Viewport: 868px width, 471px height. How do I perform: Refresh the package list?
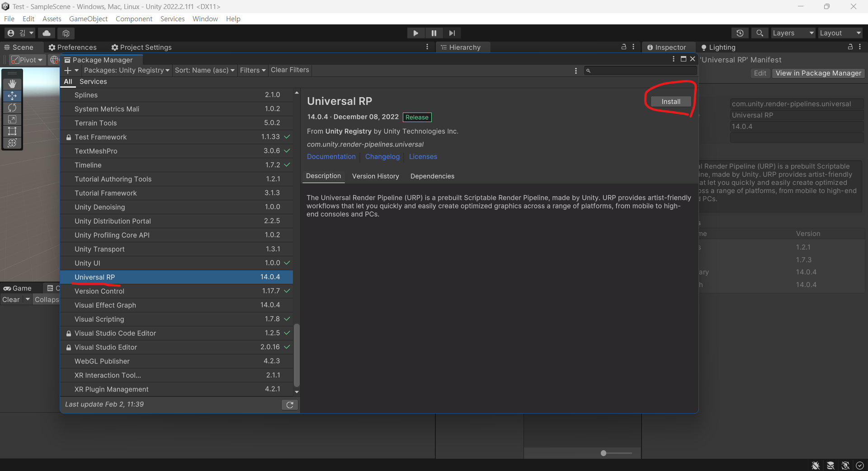tap(290, 405)
